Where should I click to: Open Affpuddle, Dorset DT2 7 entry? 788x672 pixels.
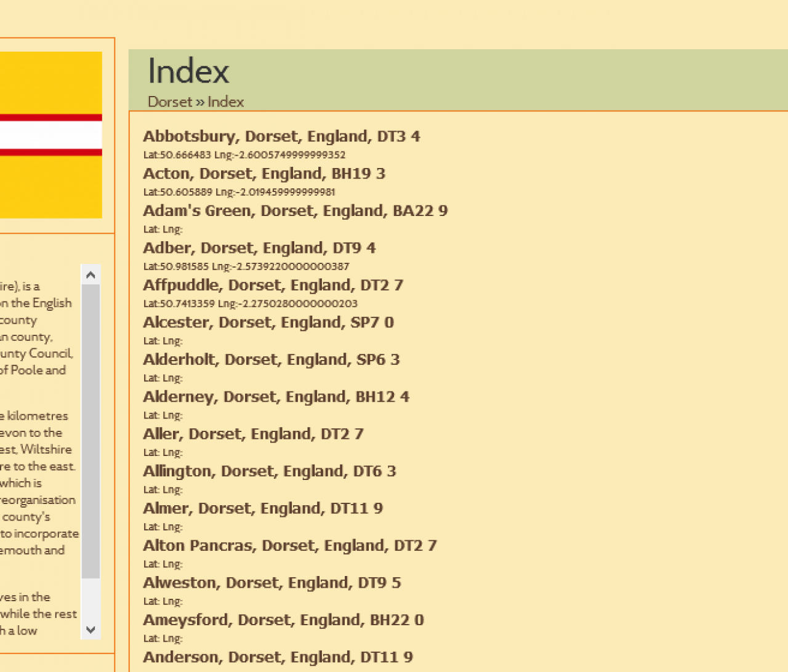click(x=273, y=286)
